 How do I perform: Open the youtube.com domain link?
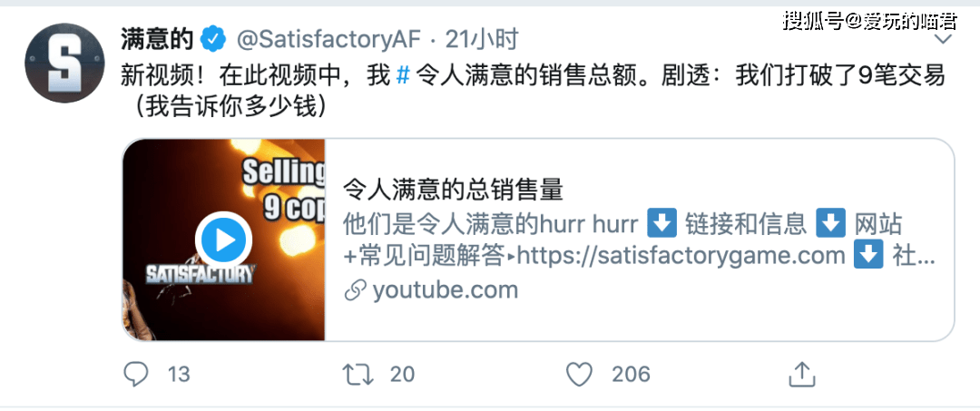click(445, 290)
